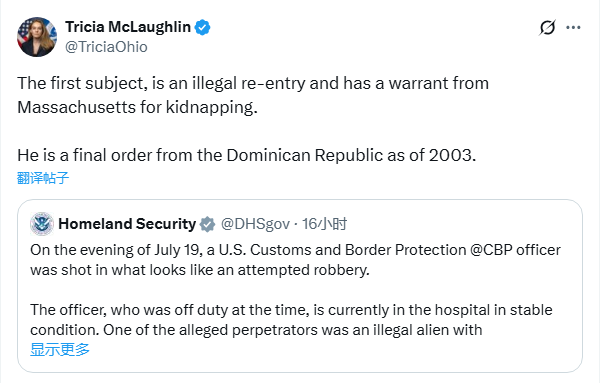The width and height of the screenshot is (601, 383).
Task: Click the @CBP mention in quoted post
Action: tap(491, 250)
